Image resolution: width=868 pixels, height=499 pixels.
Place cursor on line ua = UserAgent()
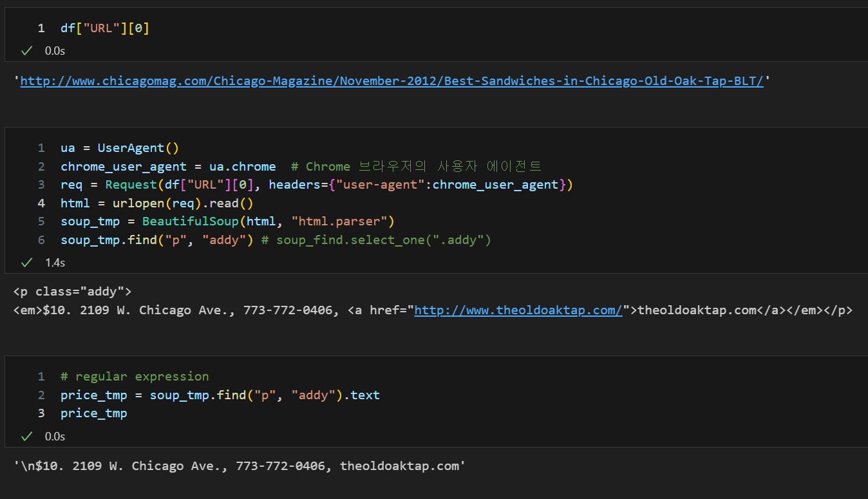[120, 148]
